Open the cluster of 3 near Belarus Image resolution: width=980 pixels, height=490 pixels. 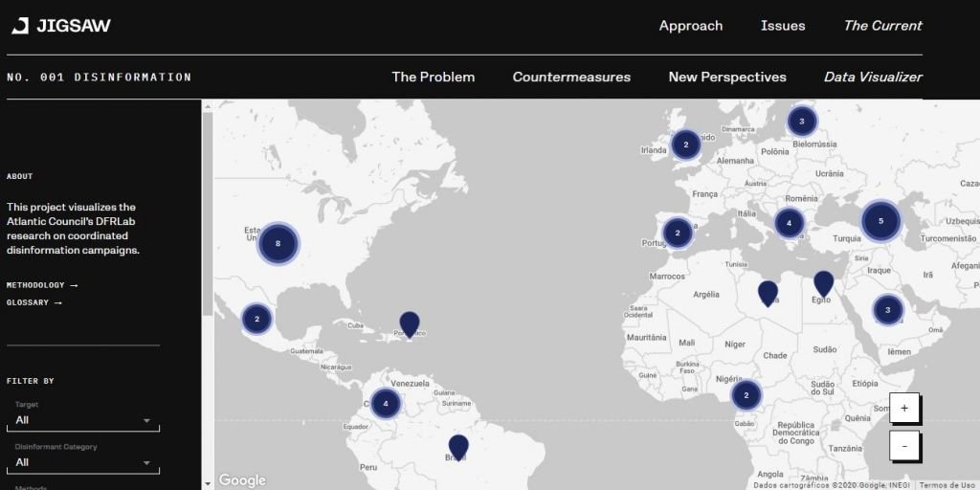tap(802, 122)
